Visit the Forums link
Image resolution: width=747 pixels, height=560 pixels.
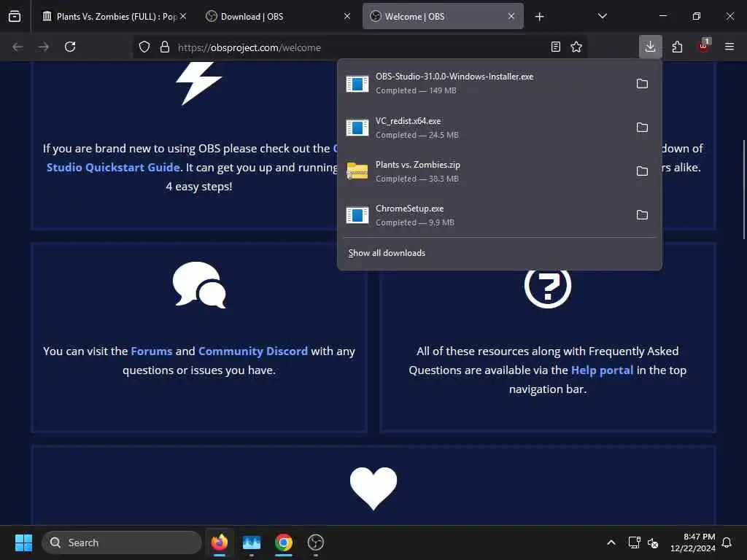tap(152, 351)
